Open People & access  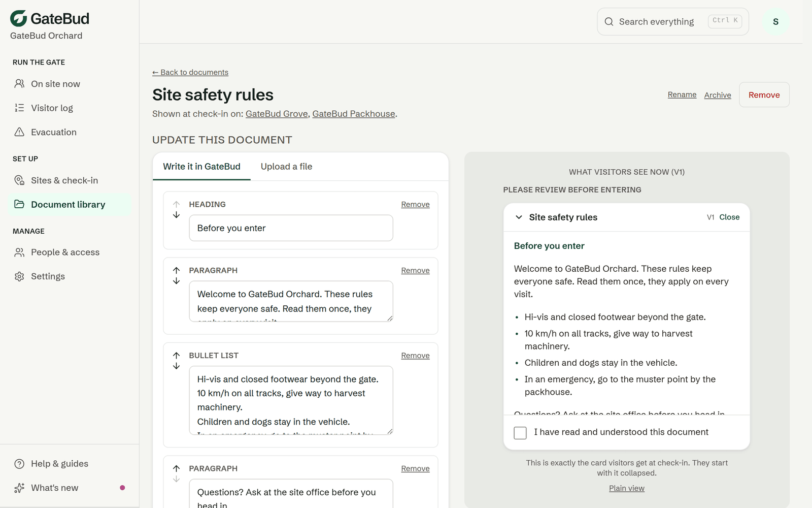point(70,252)
